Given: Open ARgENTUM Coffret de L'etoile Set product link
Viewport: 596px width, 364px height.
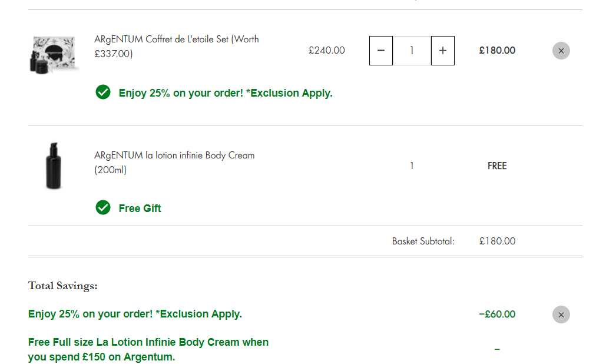Looking at the screenshot, I should point(176,47).
